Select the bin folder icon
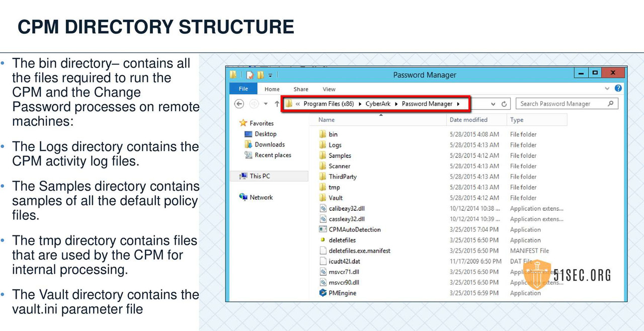The image size is (644, 331). point(323,134)
